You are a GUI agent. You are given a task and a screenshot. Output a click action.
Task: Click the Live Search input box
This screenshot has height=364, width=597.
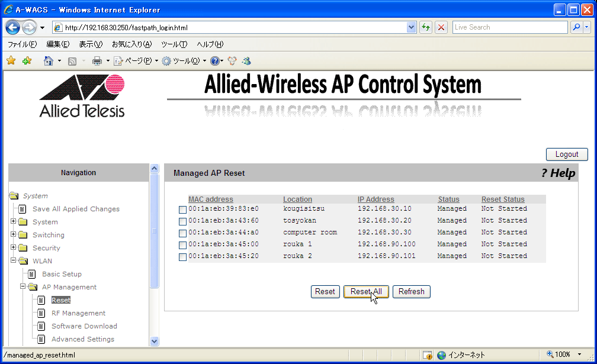510,27
